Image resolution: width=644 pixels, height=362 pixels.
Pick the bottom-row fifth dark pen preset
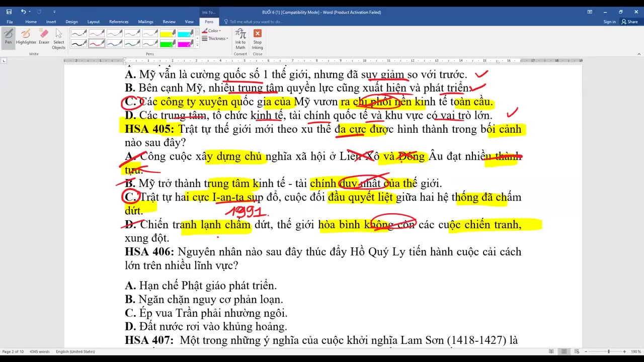pos(150,43)
